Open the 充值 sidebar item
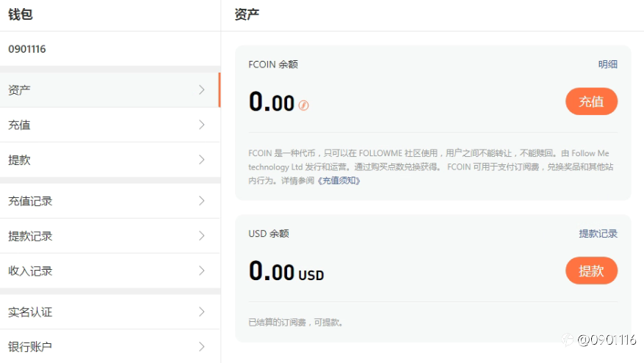 click(110, 125)
